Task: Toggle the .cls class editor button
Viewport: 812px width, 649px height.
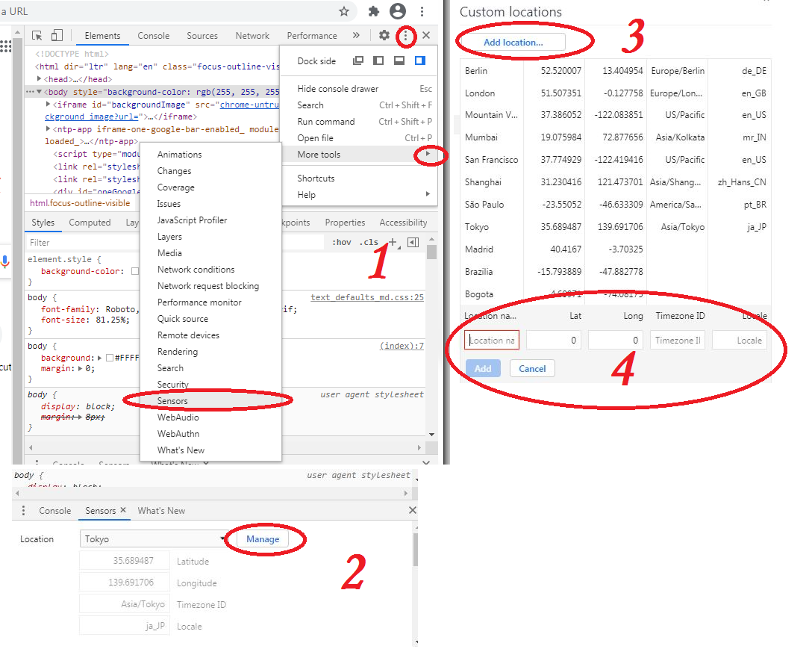Action: (x=369, y=242)
